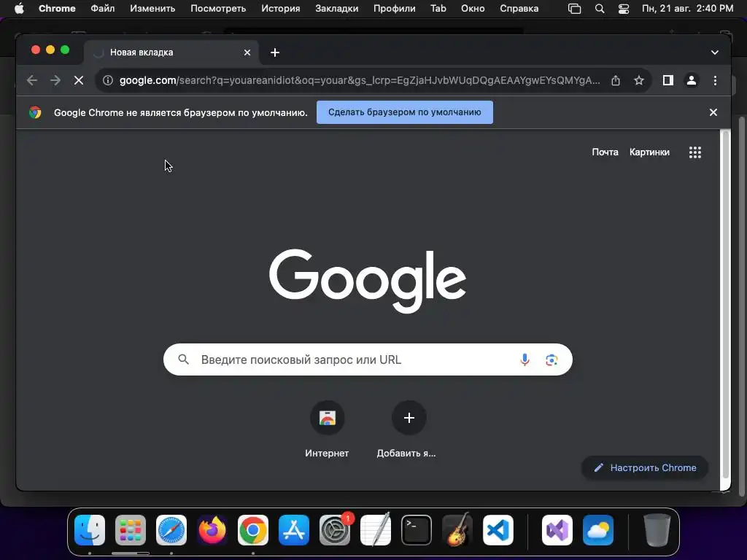Open Настроить Chrome customization
Viewport: 747px width, 560px height.
click(645, 467)
